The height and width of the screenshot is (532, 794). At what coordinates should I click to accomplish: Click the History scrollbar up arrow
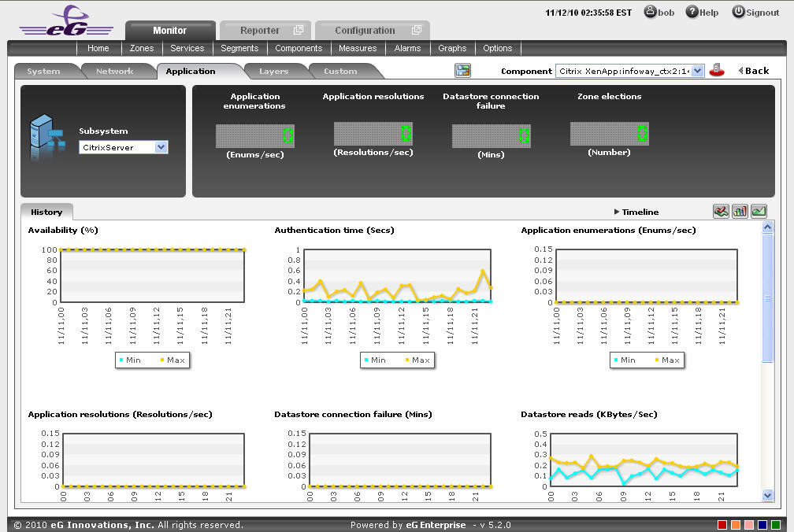pos(768,227)
